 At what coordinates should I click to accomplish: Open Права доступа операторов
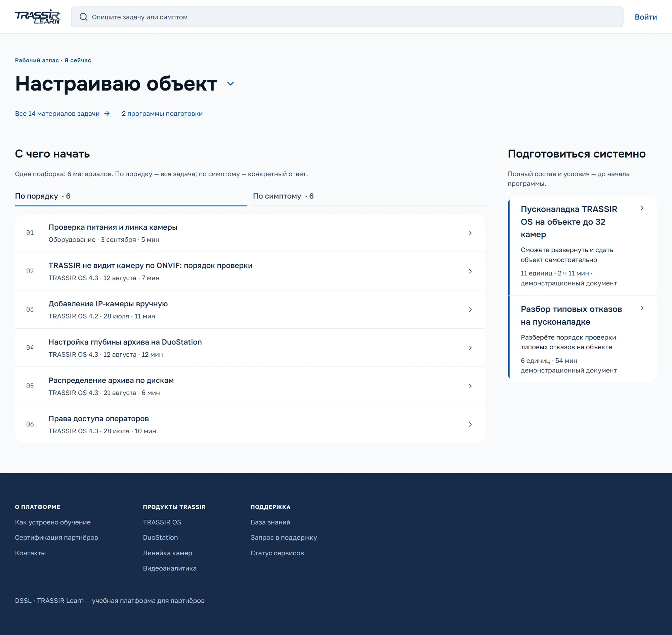point(250,424)
